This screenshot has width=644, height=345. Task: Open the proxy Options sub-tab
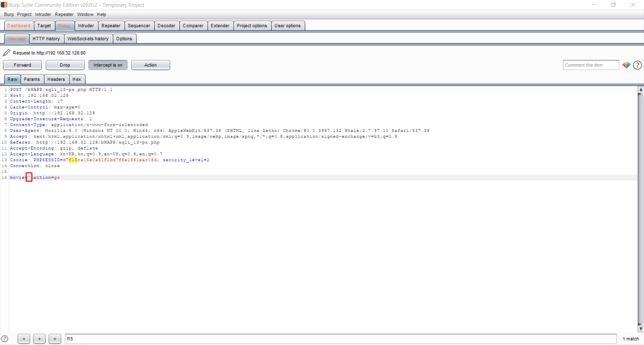(124, 39)
